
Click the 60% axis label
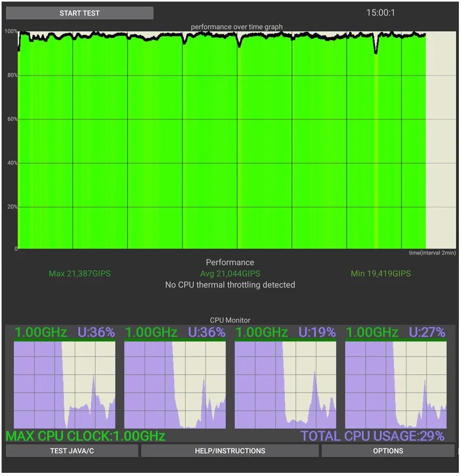coord(13,119)
